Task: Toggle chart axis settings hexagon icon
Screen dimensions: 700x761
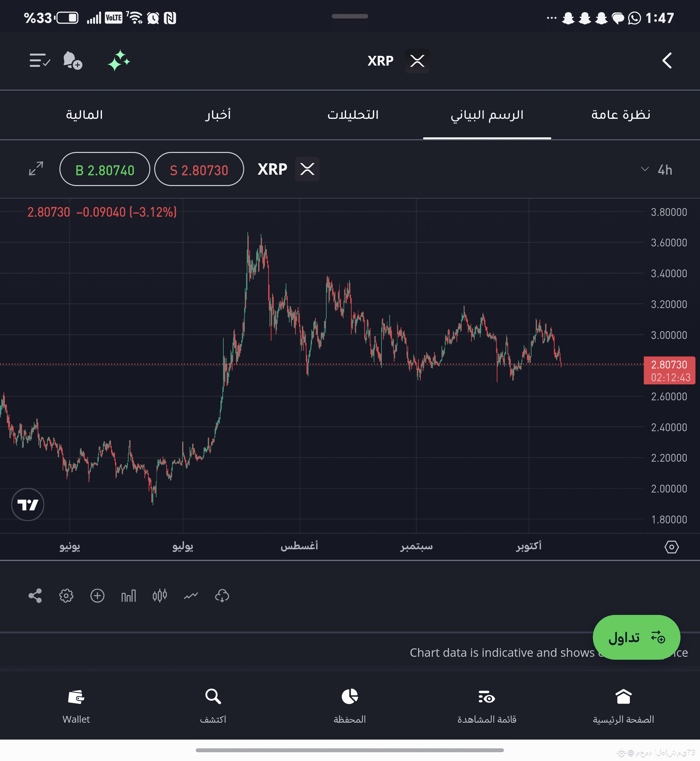Action: (x=671, y=547)
